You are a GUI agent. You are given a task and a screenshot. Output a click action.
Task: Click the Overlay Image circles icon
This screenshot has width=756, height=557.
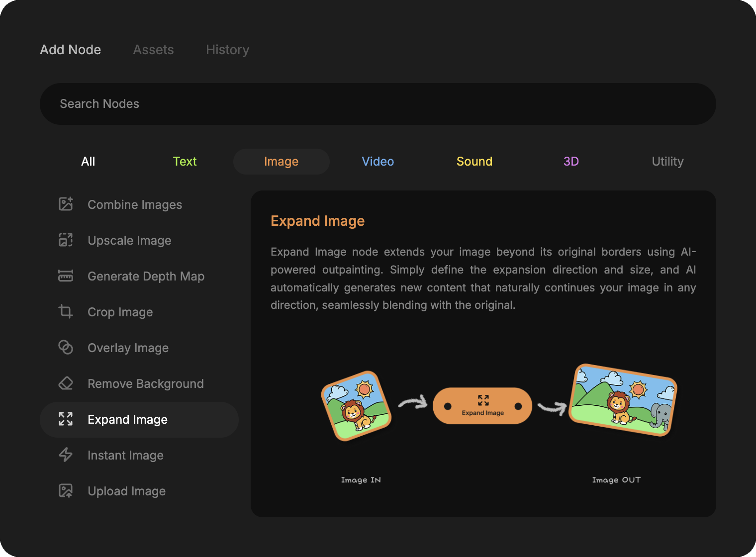(x=66, y=347)
